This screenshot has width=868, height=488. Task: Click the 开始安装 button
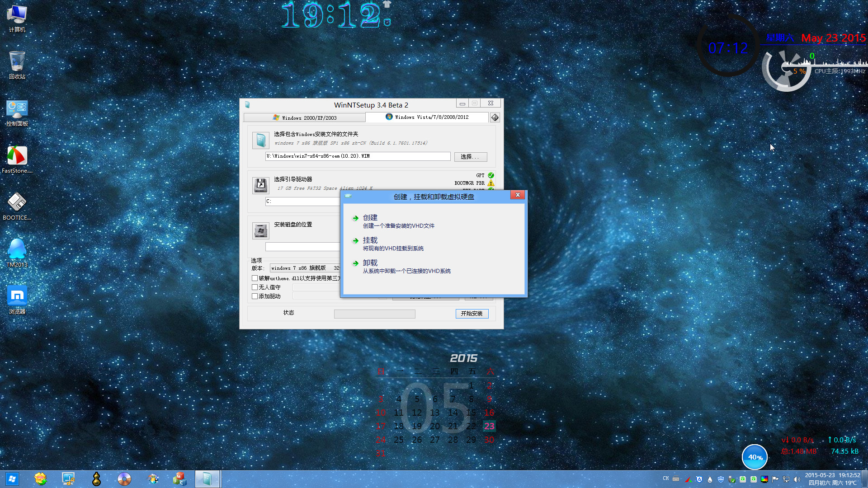(x=472, y=314)
